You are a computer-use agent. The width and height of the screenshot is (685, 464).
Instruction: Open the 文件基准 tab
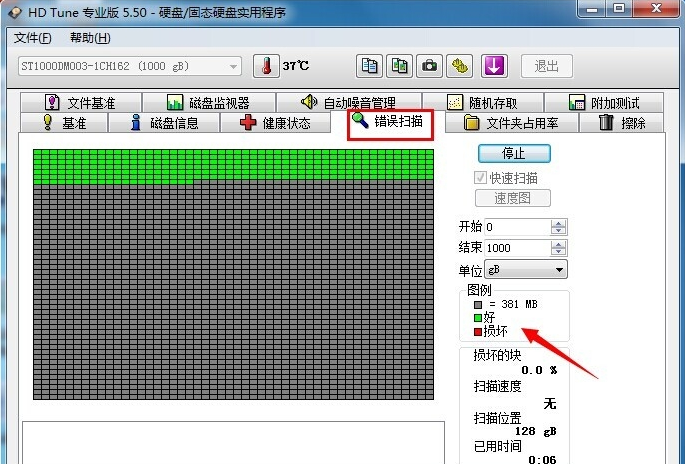(80, 102)
